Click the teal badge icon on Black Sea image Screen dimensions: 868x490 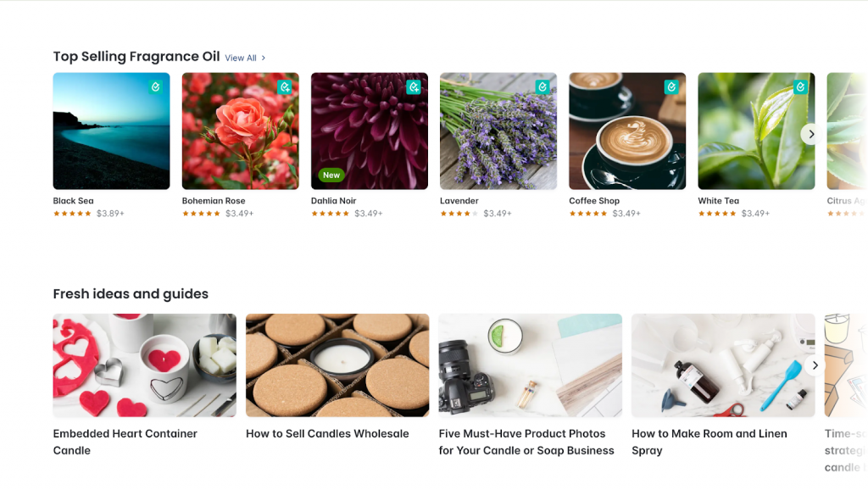tap(156, 86)
